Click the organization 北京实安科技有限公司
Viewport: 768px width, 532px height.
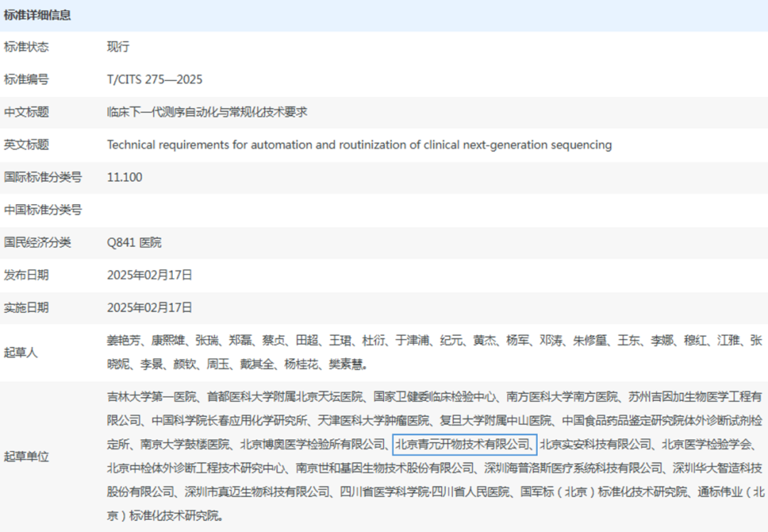[x=596, y=445]
